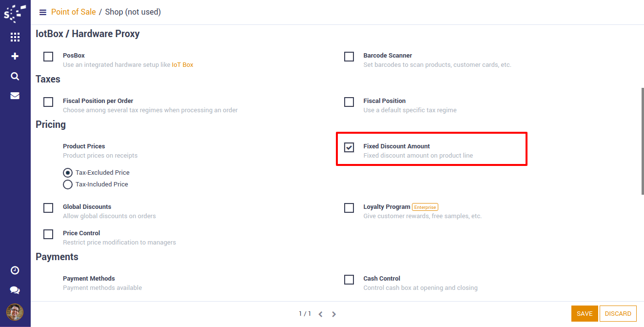This screenshot has width=644, height=327.
Task: Open the search icon in sidebar
Action: click(x=15, y=76)
